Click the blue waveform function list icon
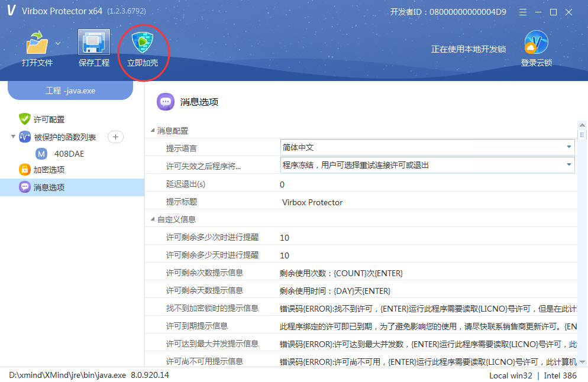 pyautogui.click(x=25, y=137)
